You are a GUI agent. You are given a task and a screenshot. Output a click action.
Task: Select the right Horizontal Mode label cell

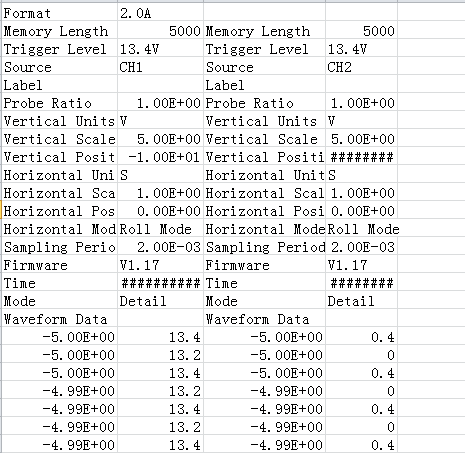pyautogui.click(x=264, y=229)
